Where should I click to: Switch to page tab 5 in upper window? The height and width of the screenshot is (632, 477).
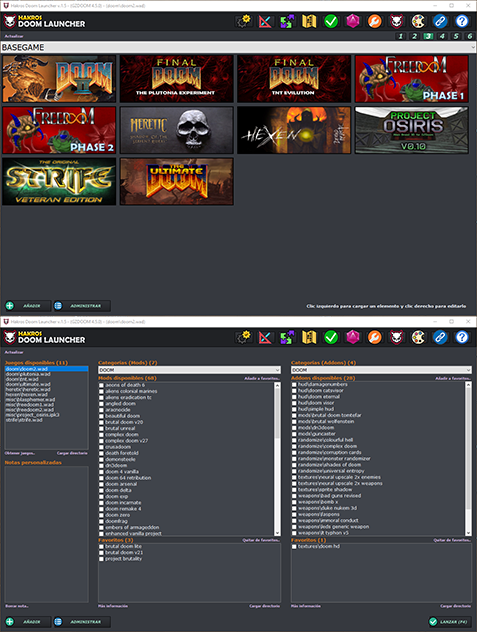click(x=456, y=36)
